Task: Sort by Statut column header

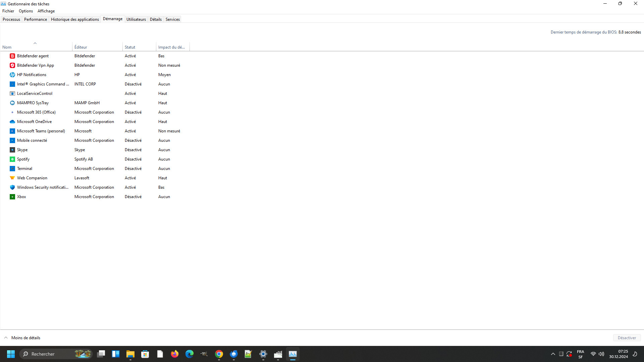Action: [130, 47]
